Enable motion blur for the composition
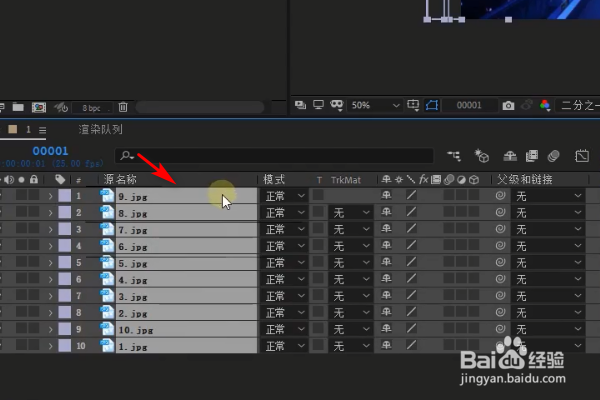The image size is (600, 400). pyautogui.click(x=553, y=156)
